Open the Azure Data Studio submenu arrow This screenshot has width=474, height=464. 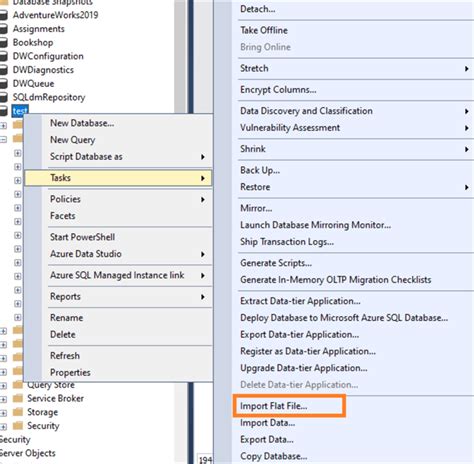pyautogui.click(x=203, y=254)
